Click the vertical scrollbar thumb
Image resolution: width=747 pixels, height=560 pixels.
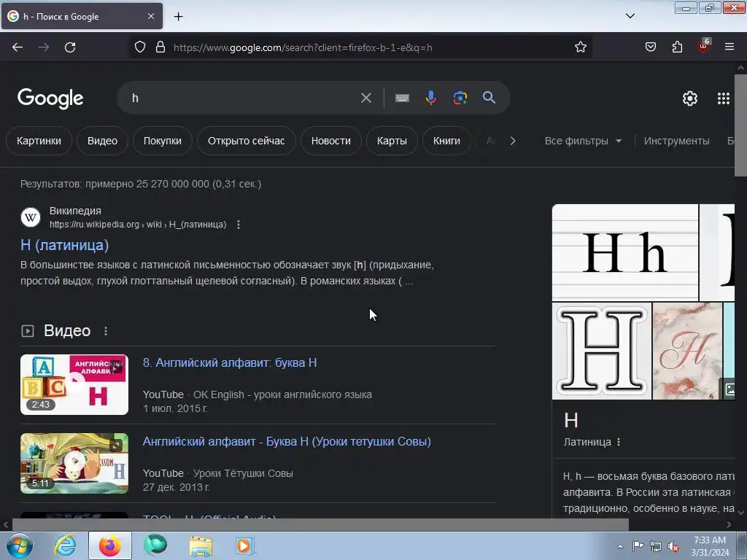pos(741,125)
